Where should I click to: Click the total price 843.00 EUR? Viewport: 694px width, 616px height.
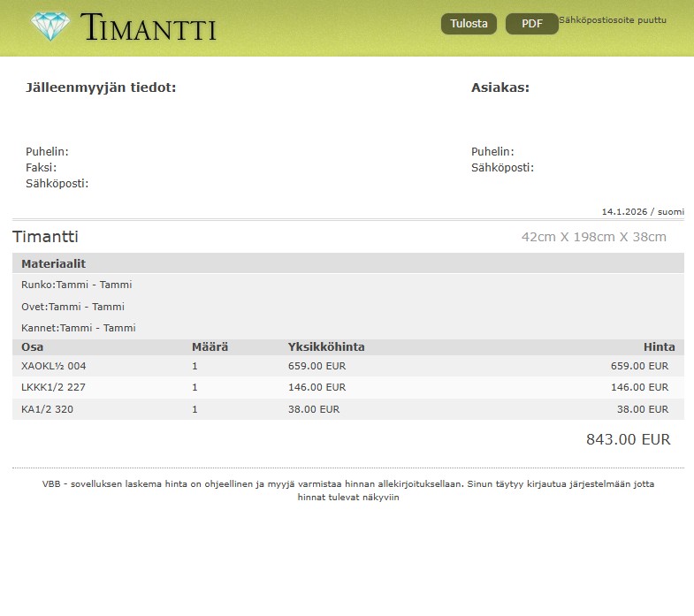[628, 439]
